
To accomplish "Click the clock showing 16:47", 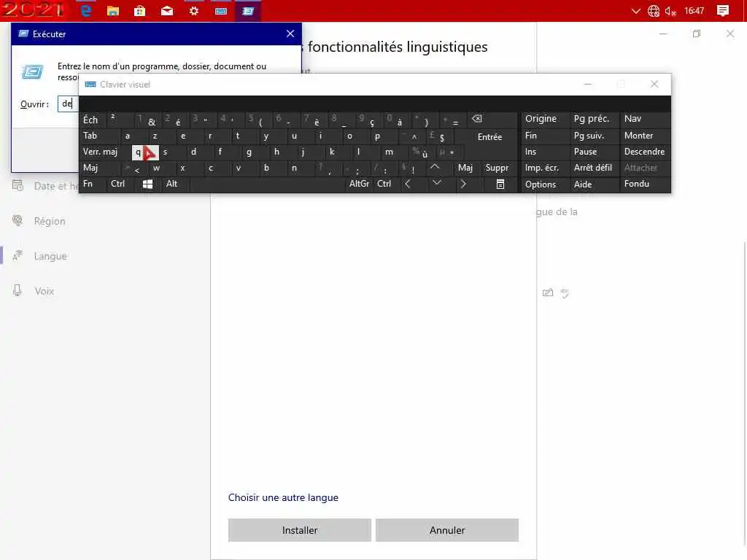I will [x=694, y=11].
